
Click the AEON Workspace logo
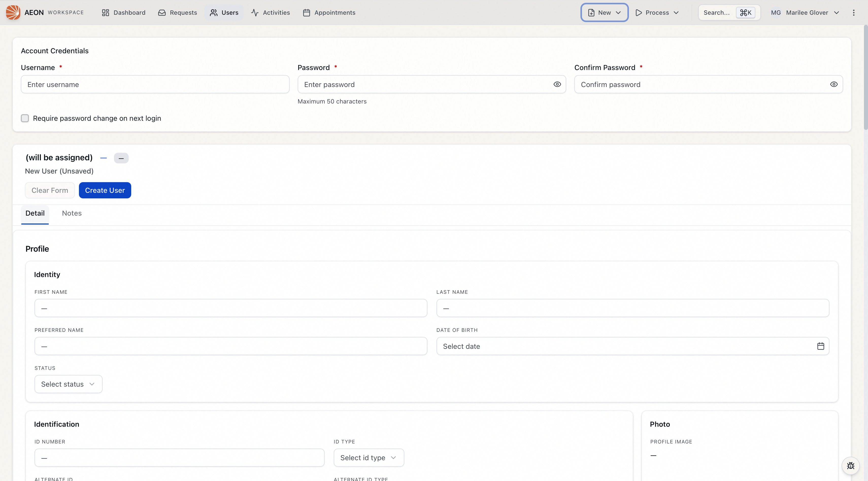[x=13, y=12]
